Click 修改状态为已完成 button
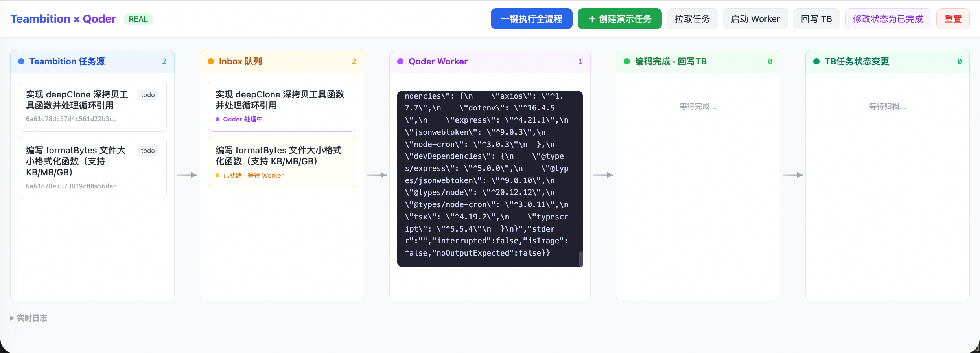The width and height of the screenshot is (980, 353). click(x=888, y=19)
